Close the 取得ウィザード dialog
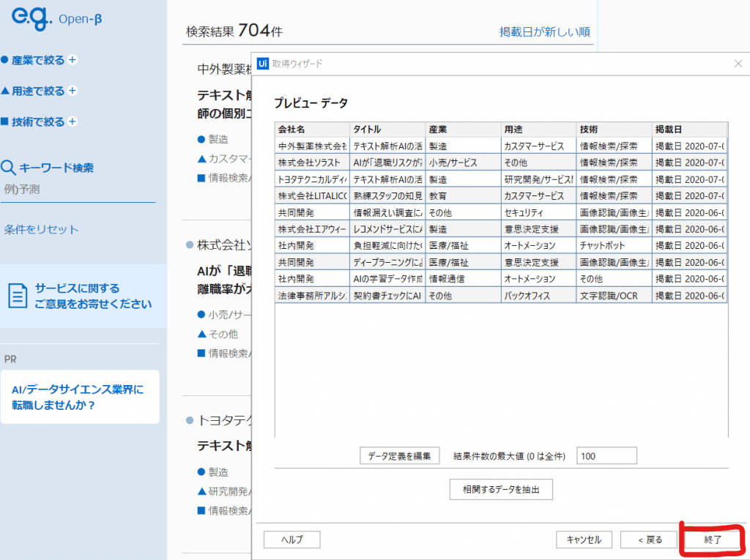Screen dimensions: 750x560 [x=738, y=64]
